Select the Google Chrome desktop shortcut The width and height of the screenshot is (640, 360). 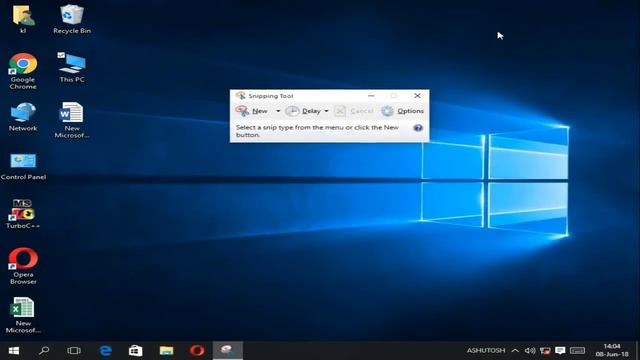click(x=23, y=71)
